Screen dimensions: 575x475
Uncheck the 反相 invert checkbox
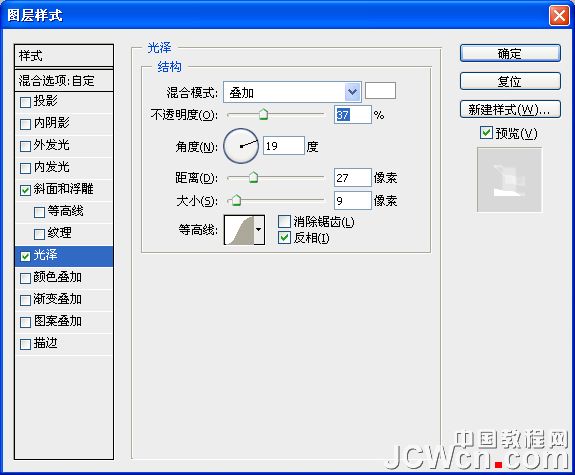284,238
